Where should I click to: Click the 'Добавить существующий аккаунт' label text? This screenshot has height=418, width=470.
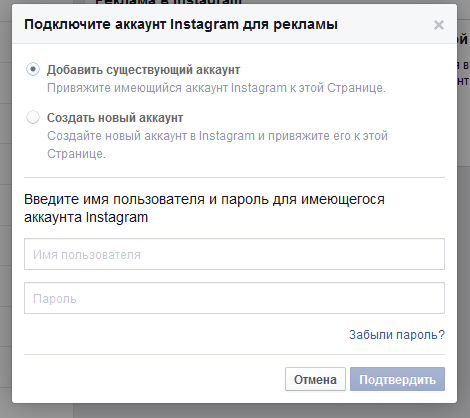(x=143, y=70)
